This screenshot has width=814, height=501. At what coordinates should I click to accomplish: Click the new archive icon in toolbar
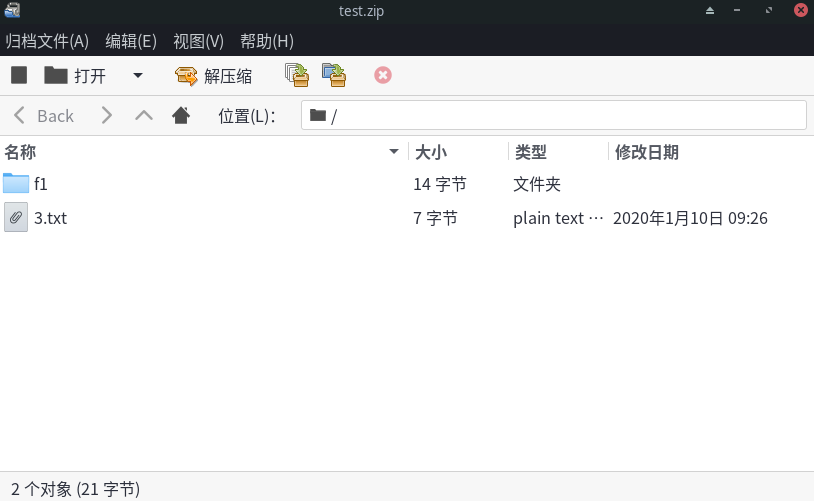[19, 75]
